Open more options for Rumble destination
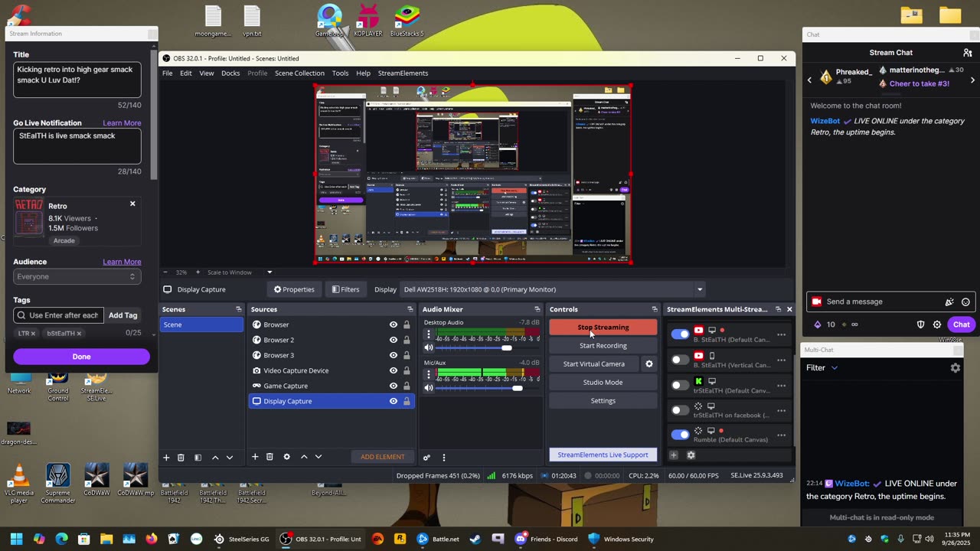Screen dimensions: 980x551 (x=781, y=435)
